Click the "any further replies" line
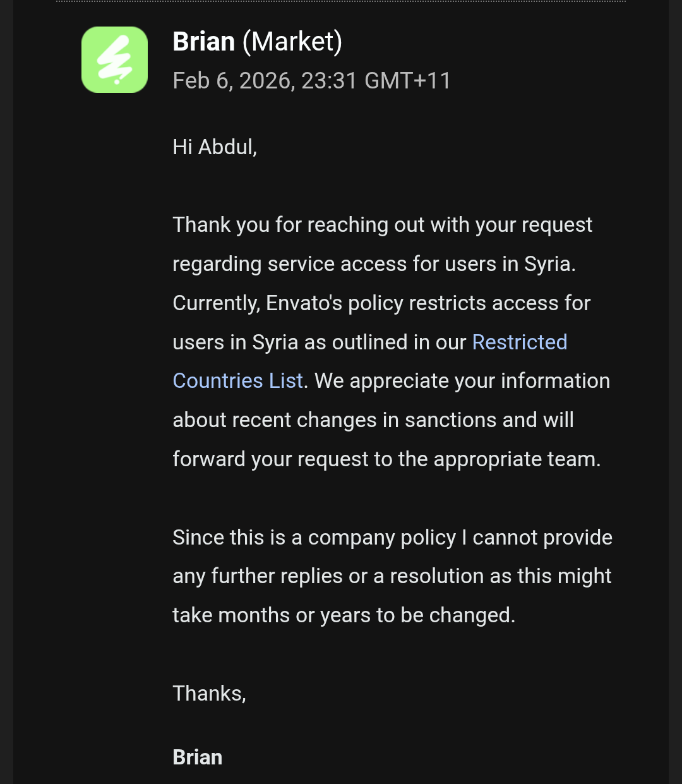This screenshot has width=682, height=784. coord(392,576)
